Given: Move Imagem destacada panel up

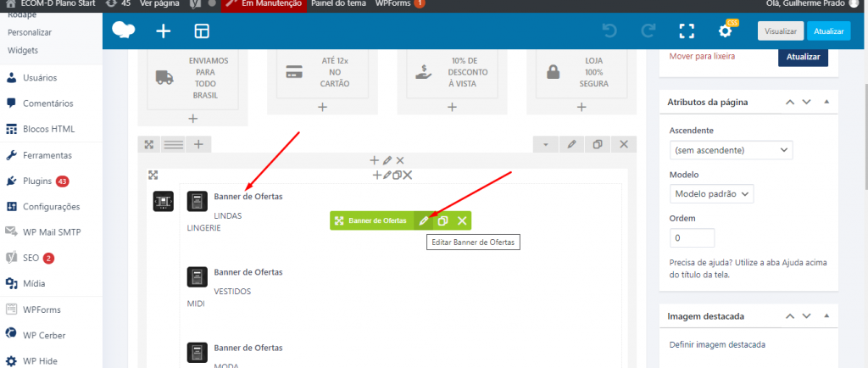Looking at the screenshot, I should coord(790,316).
